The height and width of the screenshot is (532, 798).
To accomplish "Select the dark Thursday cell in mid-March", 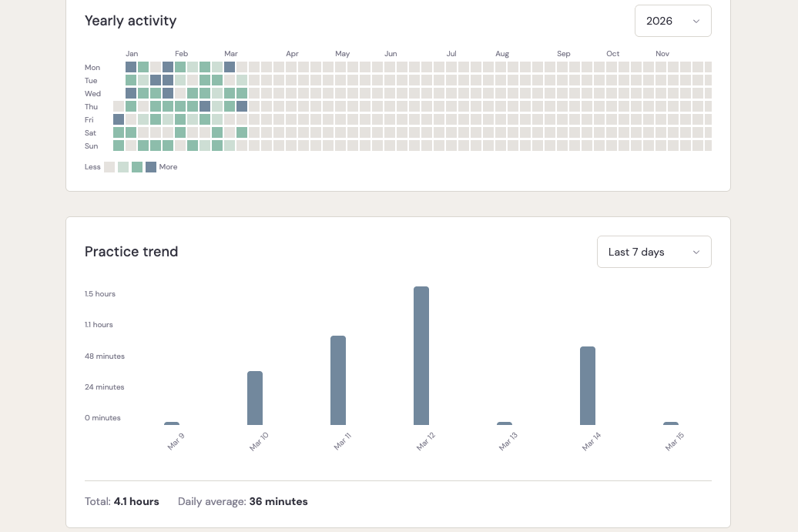I will pos(242,106).
